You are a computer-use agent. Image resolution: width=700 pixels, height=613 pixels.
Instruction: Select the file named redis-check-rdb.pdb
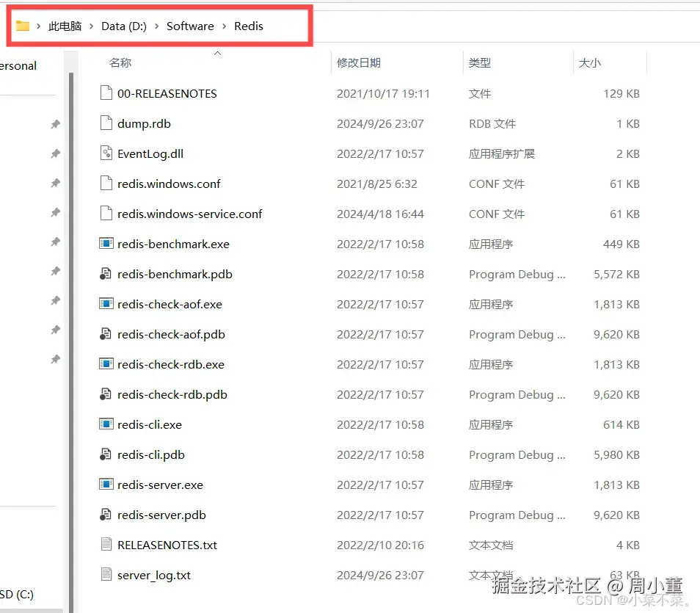172,394
